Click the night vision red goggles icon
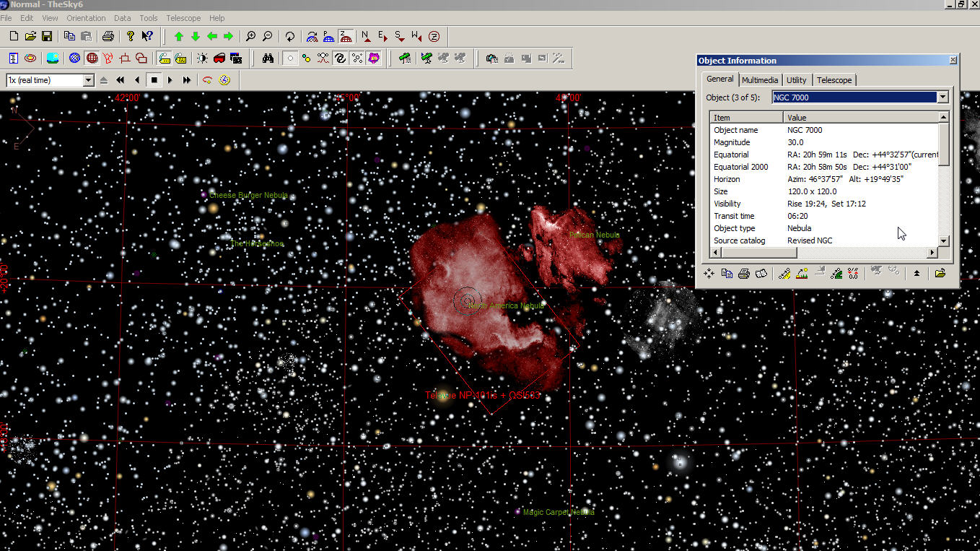980x551 pixels. click(219, 58)
